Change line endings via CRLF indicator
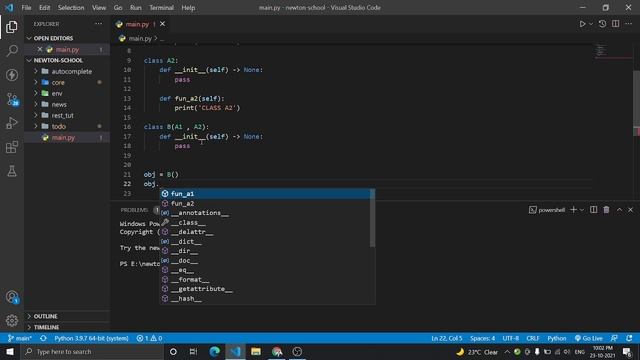Viewport: 640px width, 360px height. coord(533,338)
